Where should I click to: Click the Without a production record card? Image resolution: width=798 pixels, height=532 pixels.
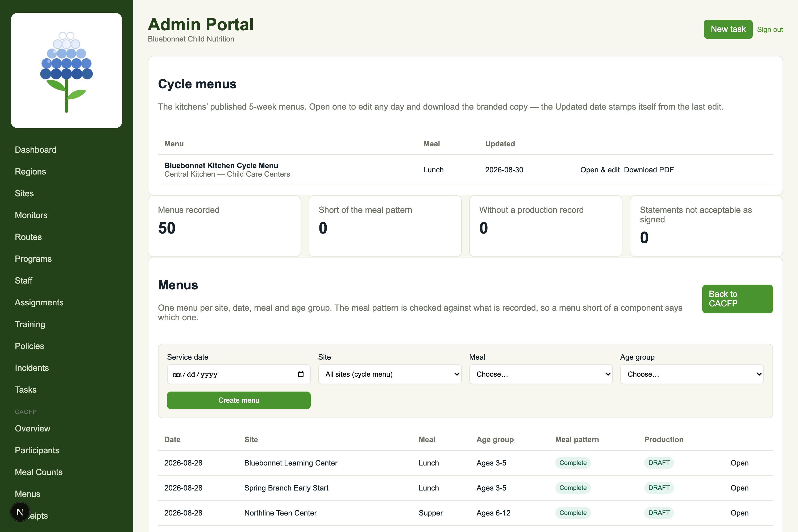[546, 226]
